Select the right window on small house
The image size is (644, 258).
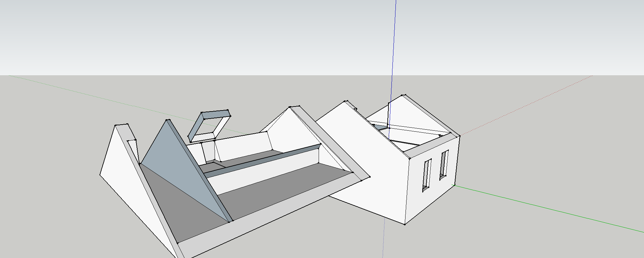pyautogui.click(x=444, y=164)
